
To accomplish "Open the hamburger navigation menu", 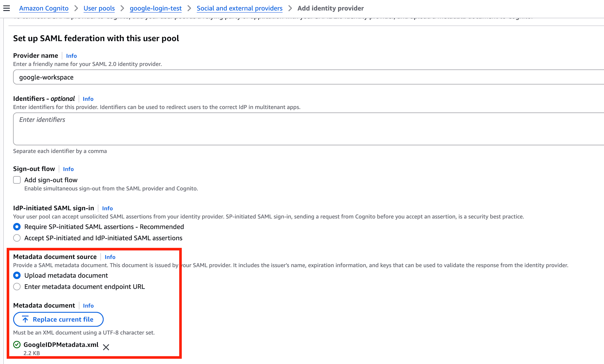I will 7,8.
